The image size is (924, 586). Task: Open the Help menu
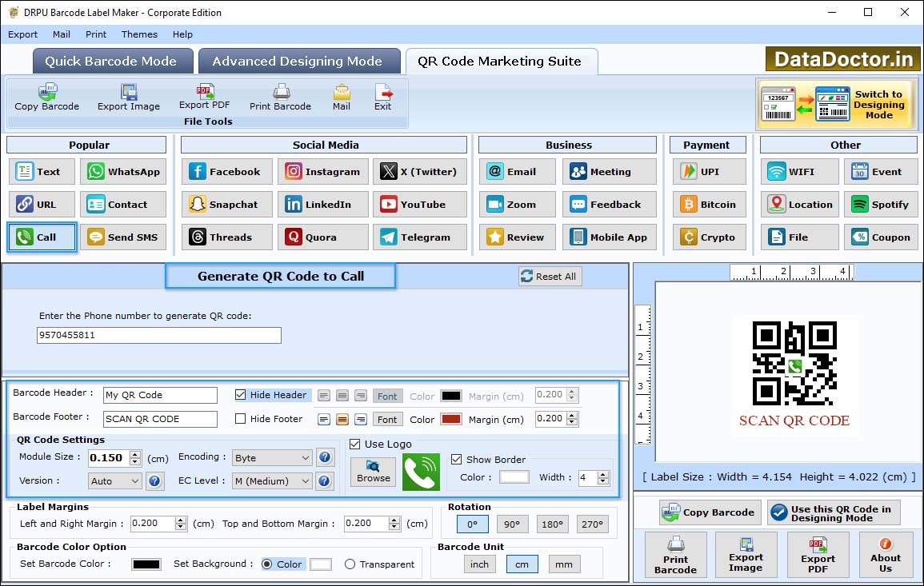[x=182, y=34]
